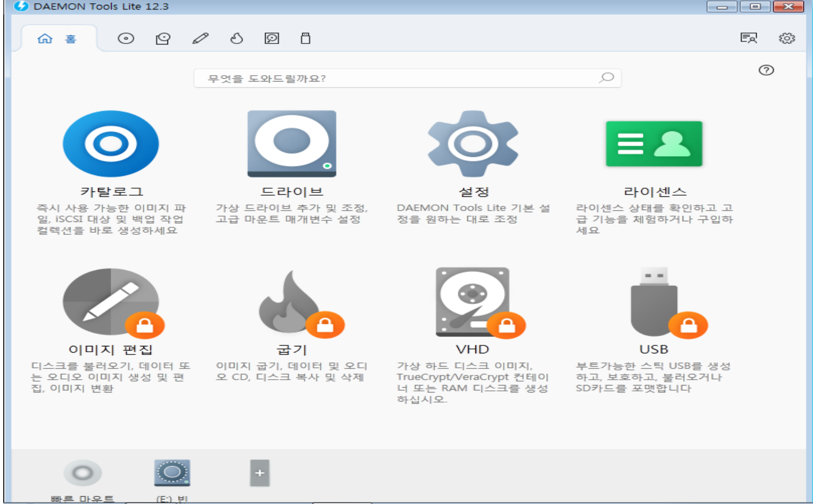This screenshot has width=813, height=504.
Task: Click the description 이미지 굽기, 데이터 및 오디오 CD
Action: click(x=292, y=372)
